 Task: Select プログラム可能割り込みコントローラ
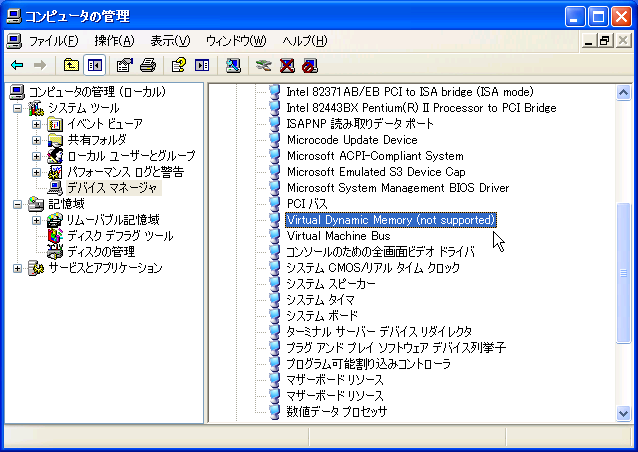pos(368,364)
